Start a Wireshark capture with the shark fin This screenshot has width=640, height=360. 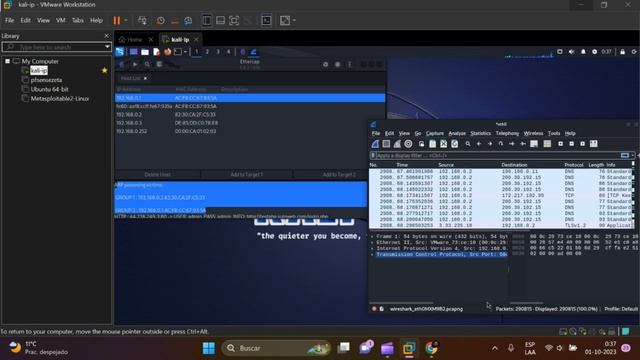pyautogui.click(x=375, y=144)
